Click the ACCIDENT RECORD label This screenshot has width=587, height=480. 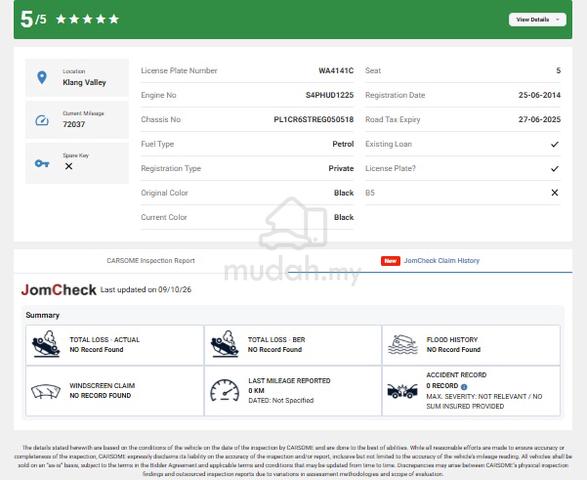(456, 375)
